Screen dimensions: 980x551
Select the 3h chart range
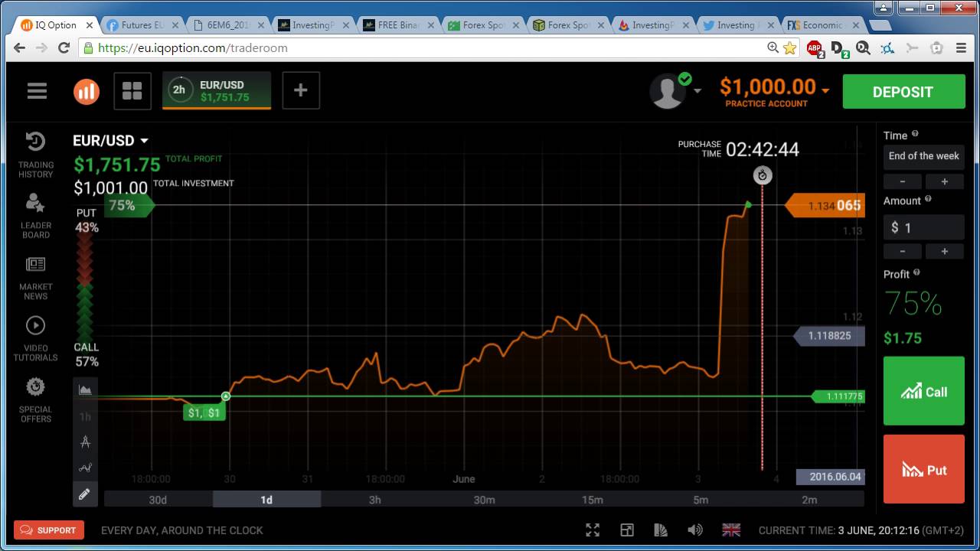point(375,500)
